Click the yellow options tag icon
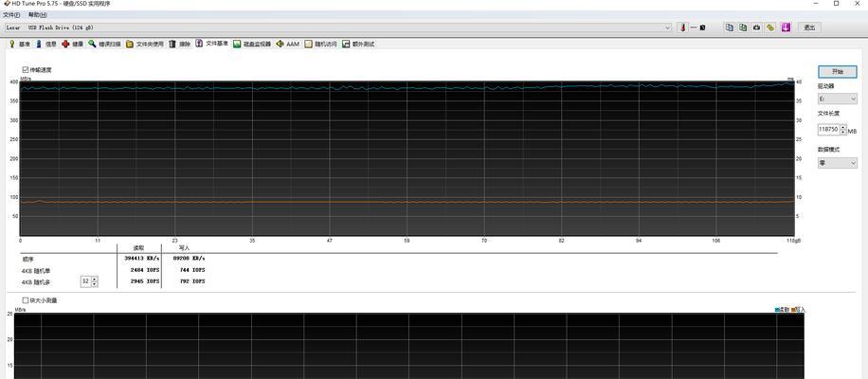 point(770,27)
